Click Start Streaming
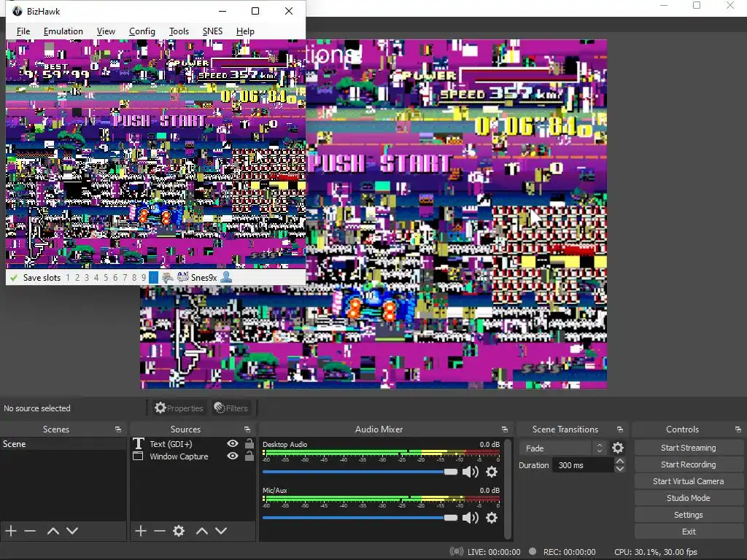The height and width of the screenshot is (560, 747). (x=689, y=448)
